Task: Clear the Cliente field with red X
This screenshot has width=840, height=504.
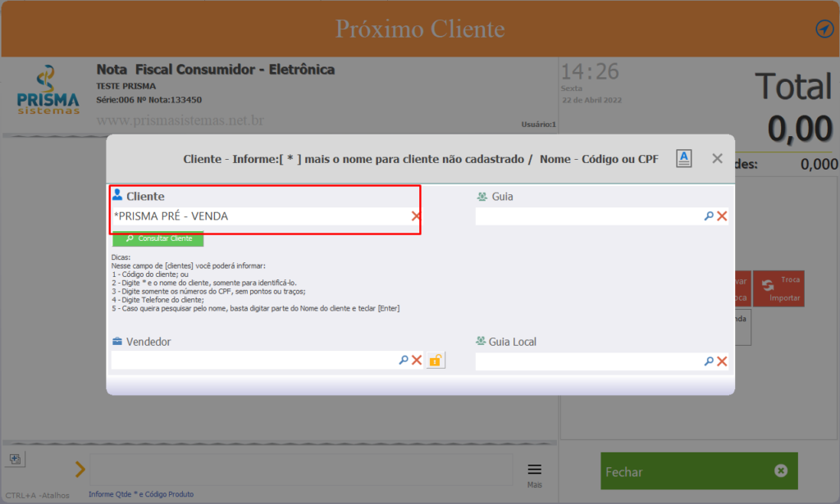Action: pos(416,216)
